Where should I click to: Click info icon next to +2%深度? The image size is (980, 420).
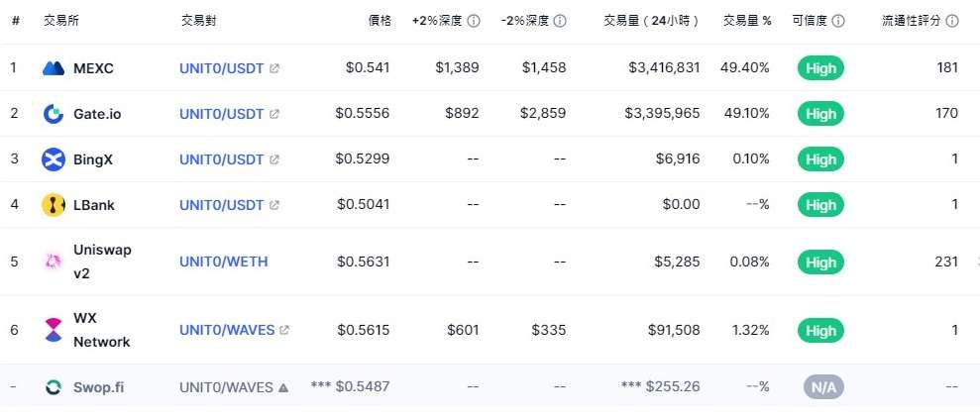474,21
